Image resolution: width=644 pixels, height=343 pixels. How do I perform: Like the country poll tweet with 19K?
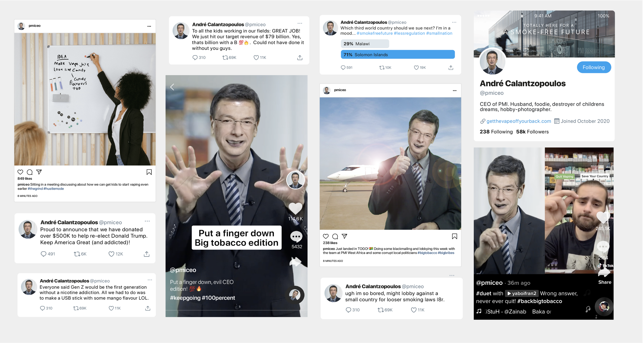coord(420,68)
